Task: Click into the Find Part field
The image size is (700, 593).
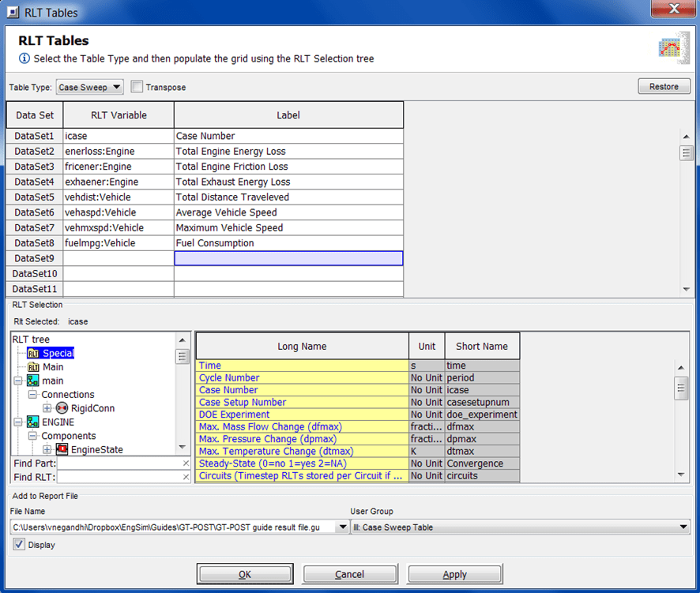Action: [119, 464]
